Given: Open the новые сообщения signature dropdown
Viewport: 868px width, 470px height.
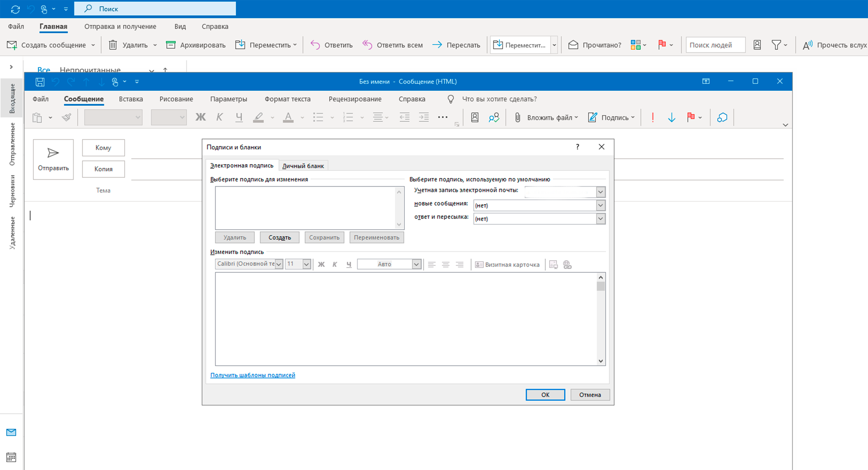Looking at the screenshot, I should coord(601,205).
